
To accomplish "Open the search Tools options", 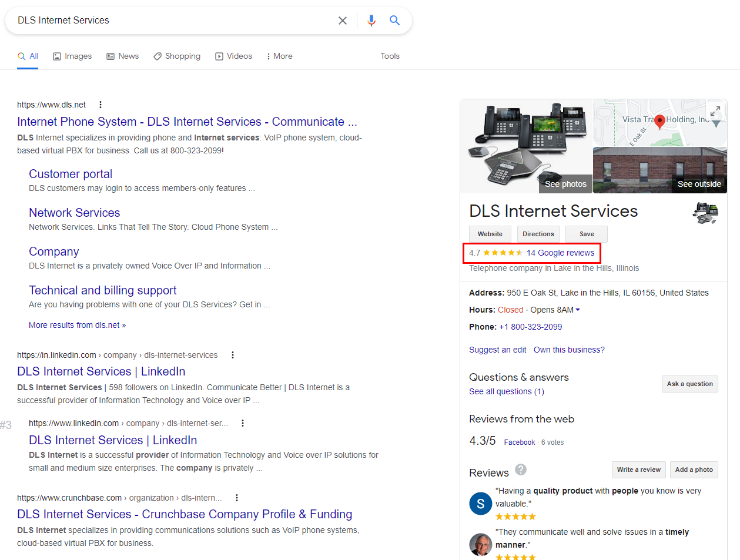I will click(390, 56).
